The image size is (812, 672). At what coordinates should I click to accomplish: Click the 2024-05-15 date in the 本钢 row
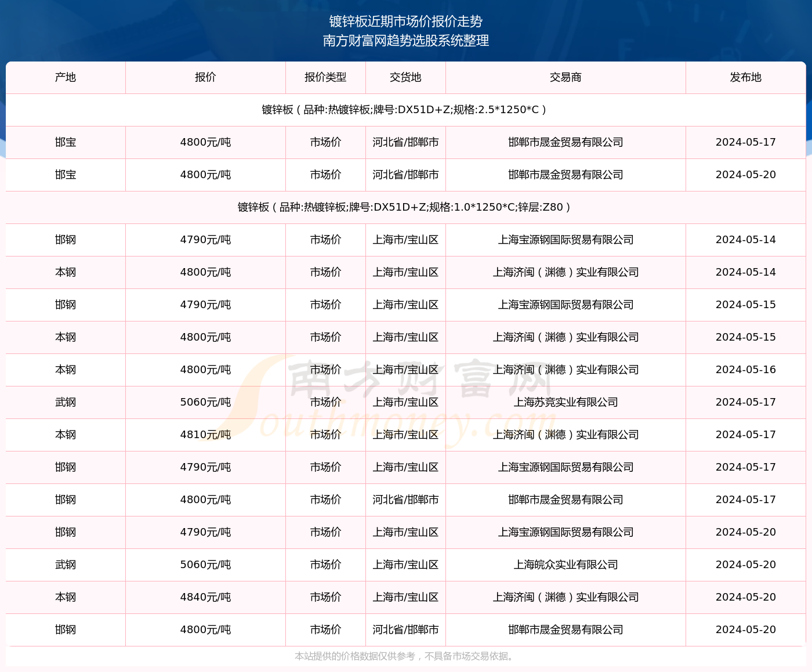point(745,337)
